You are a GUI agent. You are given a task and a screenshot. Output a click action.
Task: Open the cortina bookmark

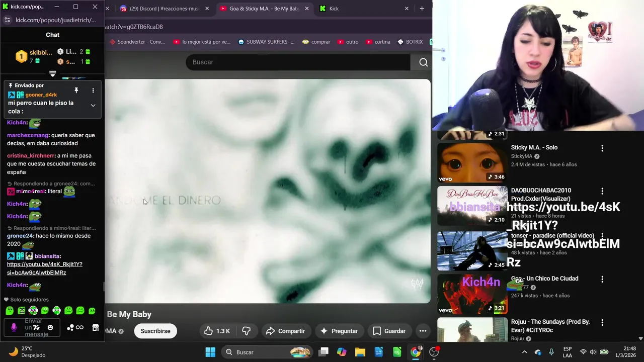point(378,42)
